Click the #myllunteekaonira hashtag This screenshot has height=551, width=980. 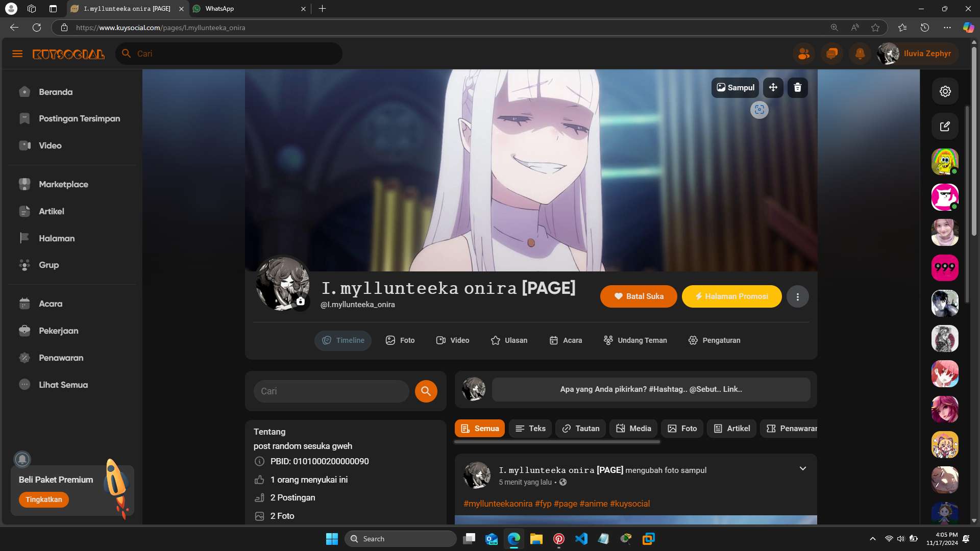pos(498,504)
